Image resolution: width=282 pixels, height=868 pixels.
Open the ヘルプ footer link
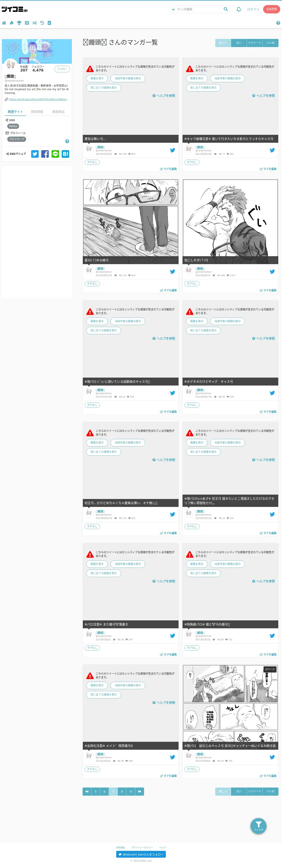[163, 848]
